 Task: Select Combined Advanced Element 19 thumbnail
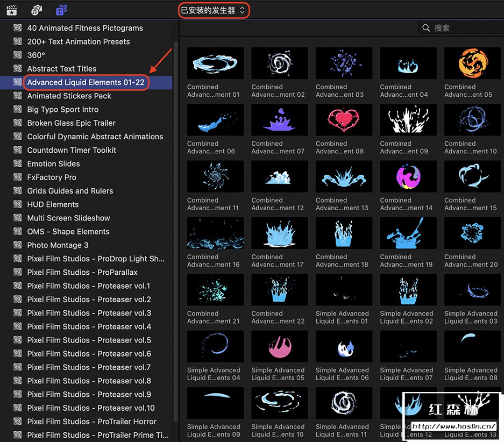[408, 233]
